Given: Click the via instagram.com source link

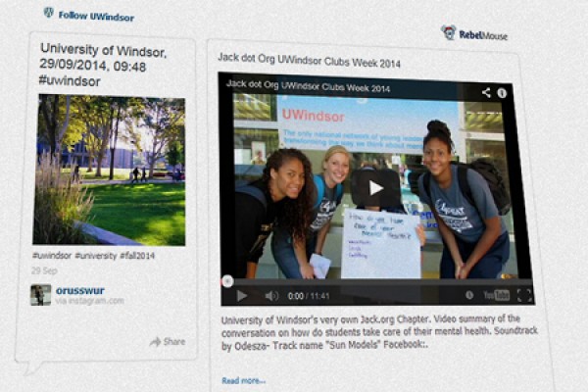Looking at the screenshot, I should 89,301.
